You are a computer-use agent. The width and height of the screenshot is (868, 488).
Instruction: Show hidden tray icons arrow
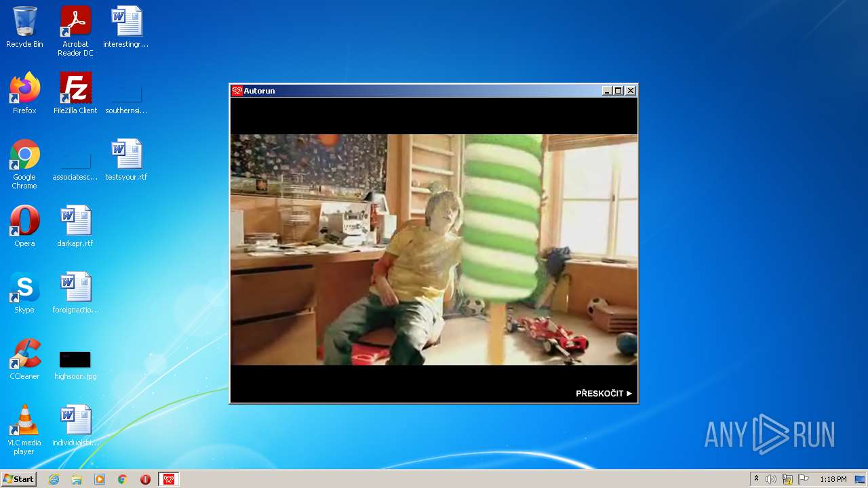click(756, 479)
